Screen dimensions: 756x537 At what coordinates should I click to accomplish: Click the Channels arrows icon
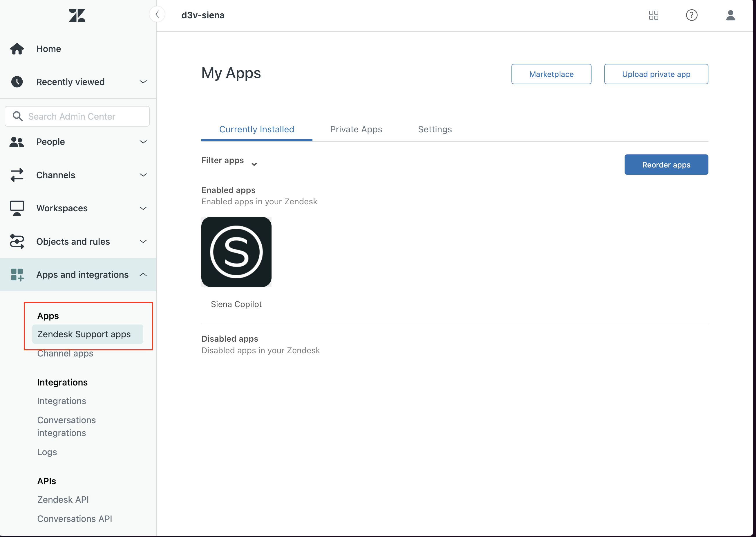[17, 175]
